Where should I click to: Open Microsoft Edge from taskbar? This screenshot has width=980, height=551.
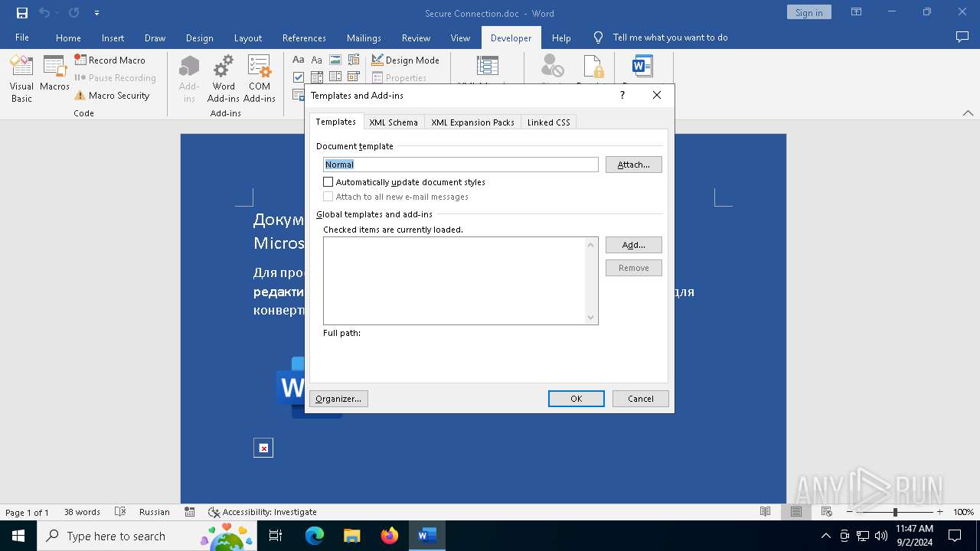(315, 536)
